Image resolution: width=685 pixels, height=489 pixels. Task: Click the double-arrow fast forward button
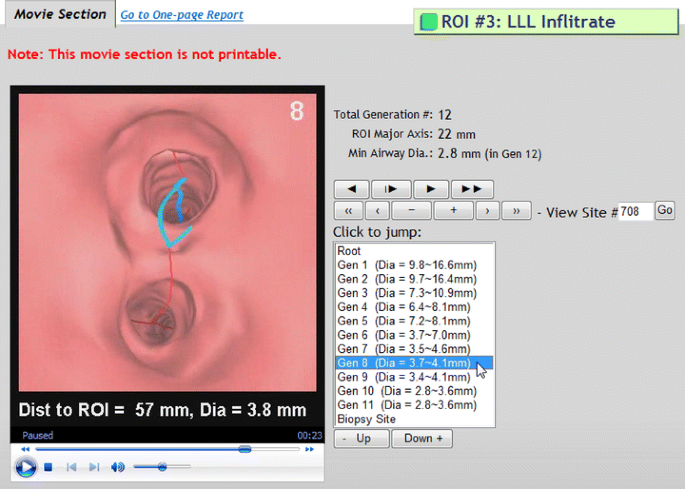pyautogui.click(x=471, y=188)
